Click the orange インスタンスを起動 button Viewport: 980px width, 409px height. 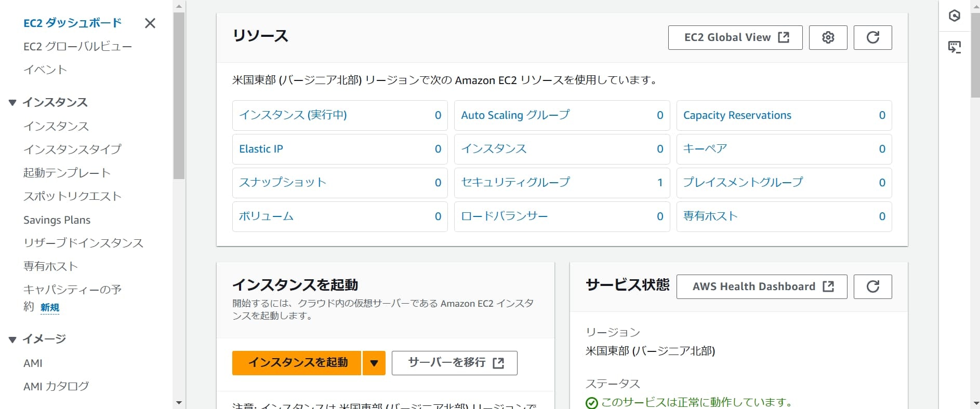297,363
